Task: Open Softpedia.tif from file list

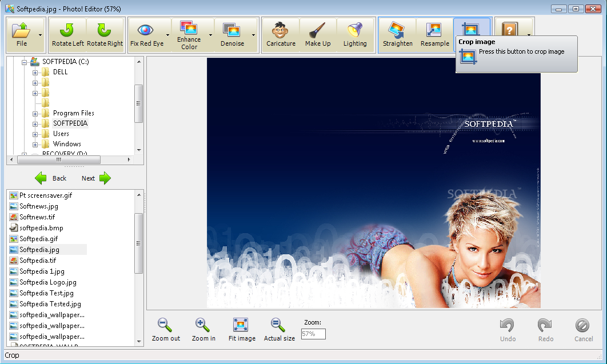Action: 38,261
